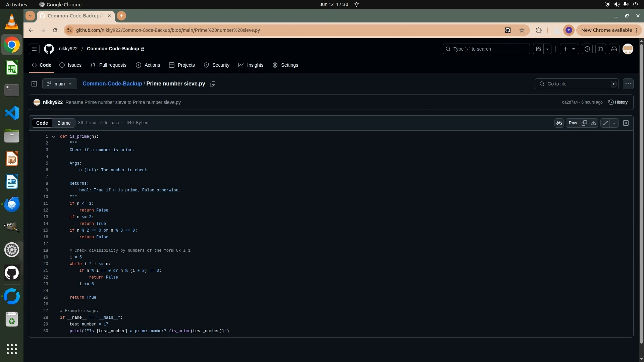This screenshot has height=362, width=644.
Task: Collapse the is_prime function at line 1
Action: pos(53,136)
